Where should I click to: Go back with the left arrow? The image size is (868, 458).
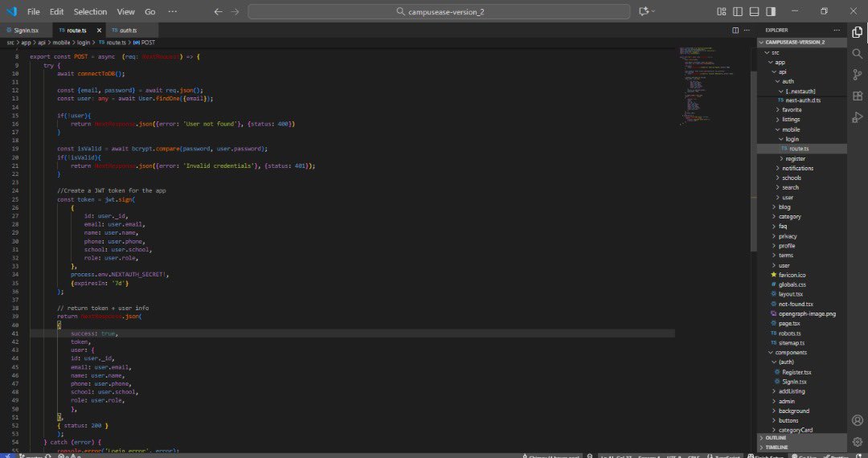point(218,11)
